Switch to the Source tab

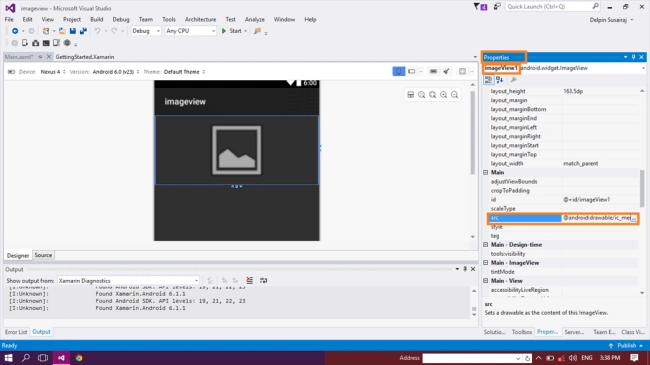click(x=43, y=255)
